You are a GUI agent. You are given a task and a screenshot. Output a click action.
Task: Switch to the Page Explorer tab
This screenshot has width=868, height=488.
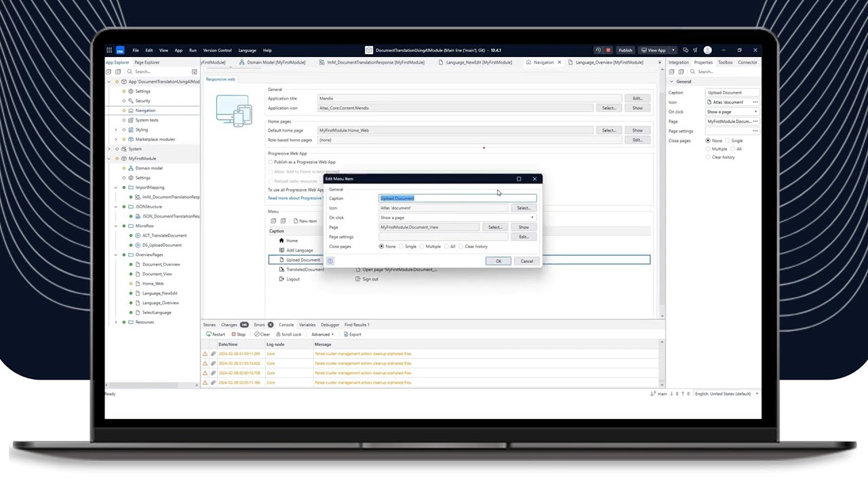[147, 62]
